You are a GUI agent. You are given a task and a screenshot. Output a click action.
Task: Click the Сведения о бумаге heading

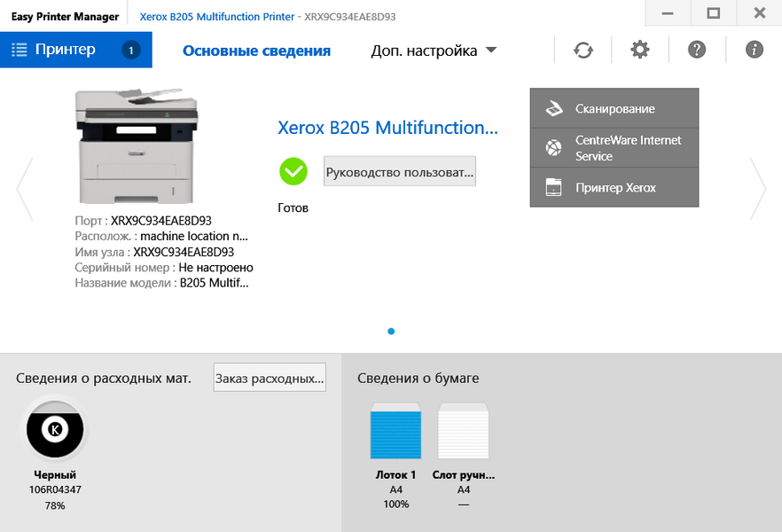[x=418, y=379]
